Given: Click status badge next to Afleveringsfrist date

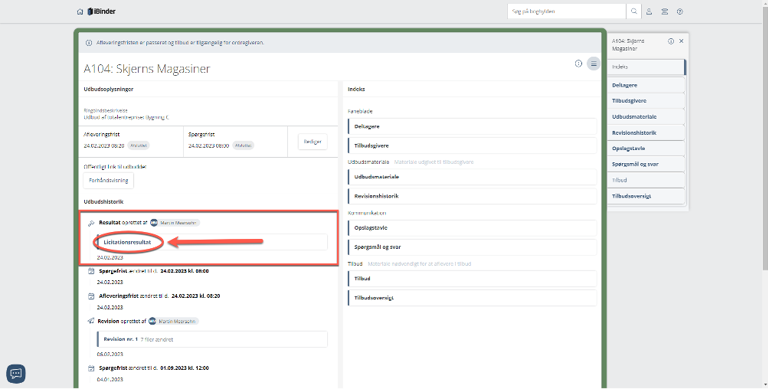Looking at the screenshot, I should pyautogui.click(x=139, y=146).
